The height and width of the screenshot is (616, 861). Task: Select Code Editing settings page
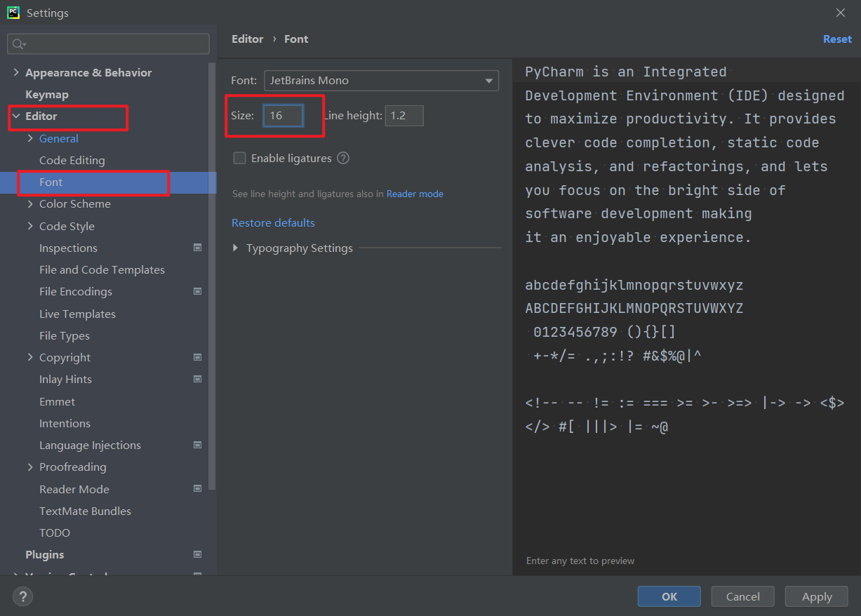click(72, 160)
